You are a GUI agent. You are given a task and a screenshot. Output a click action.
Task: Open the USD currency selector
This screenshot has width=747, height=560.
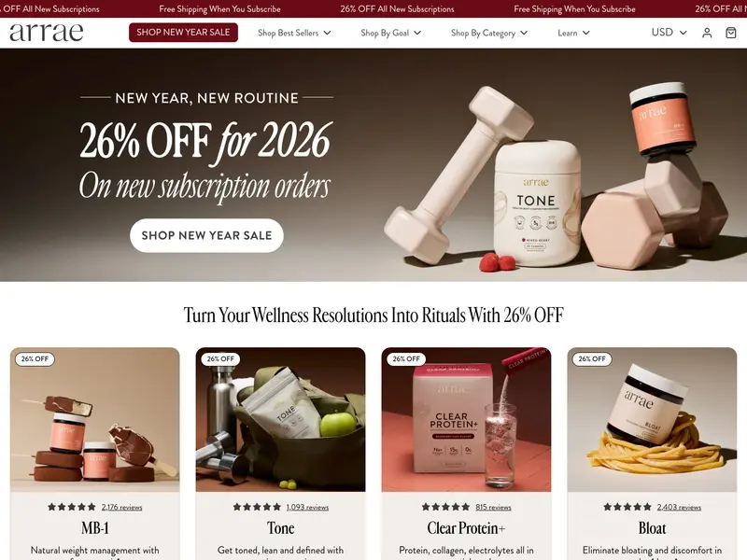coord(669,33)
